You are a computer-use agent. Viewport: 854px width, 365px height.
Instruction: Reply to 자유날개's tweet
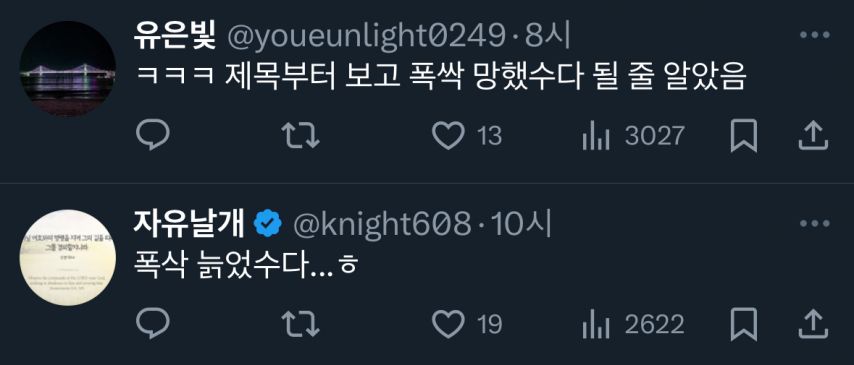pyautogui.click(x=152, y=324)
